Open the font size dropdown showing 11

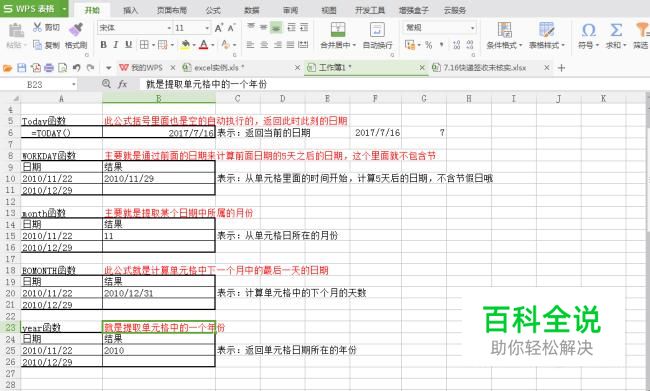click(x=207, y=28)
